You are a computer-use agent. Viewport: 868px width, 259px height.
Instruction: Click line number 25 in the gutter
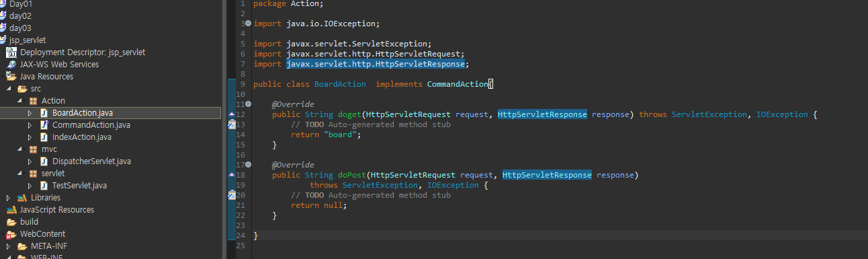coord(241,246)
